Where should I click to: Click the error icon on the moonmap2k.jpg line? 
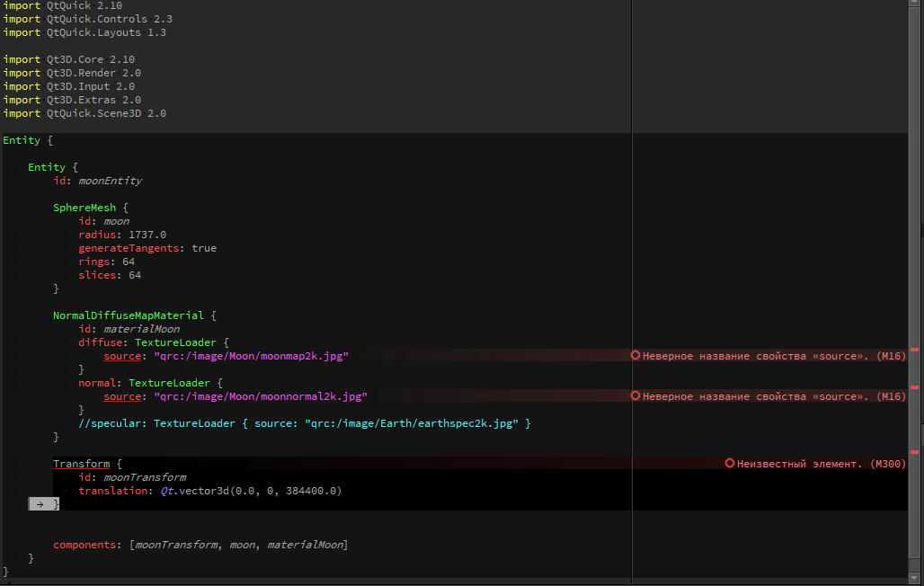tap(635, 356)
